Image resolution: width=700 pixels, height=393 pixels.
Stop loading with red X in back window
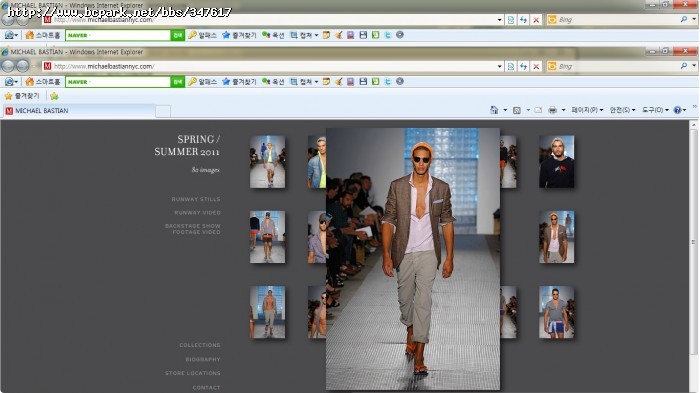pos(536,20)
